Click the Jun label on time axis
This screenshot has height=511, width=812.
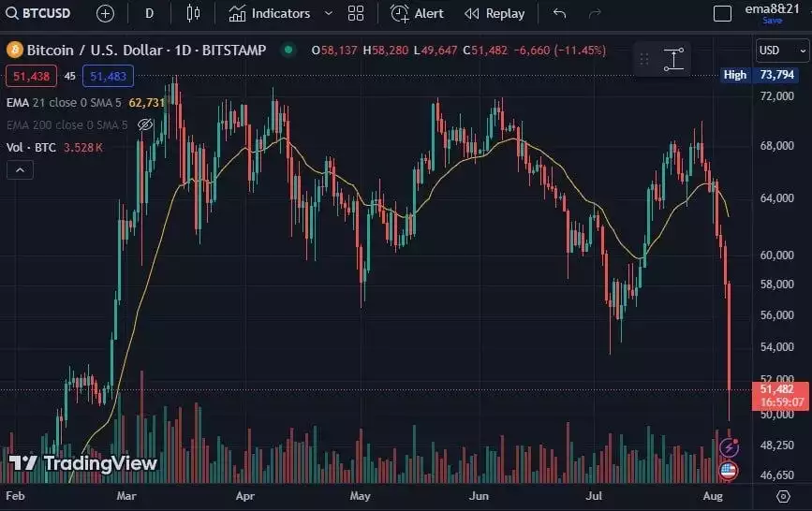(479, 496)
